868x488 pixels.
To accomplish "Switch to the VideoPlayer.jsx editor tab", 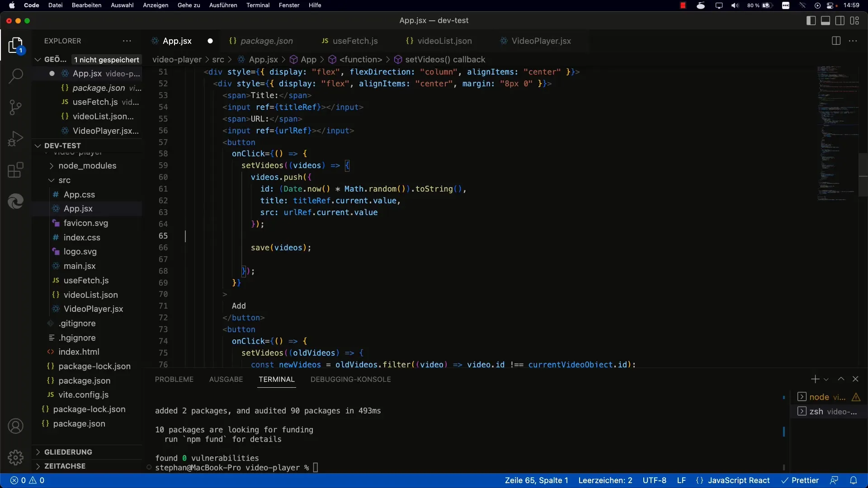I will [x=536, y=41].
